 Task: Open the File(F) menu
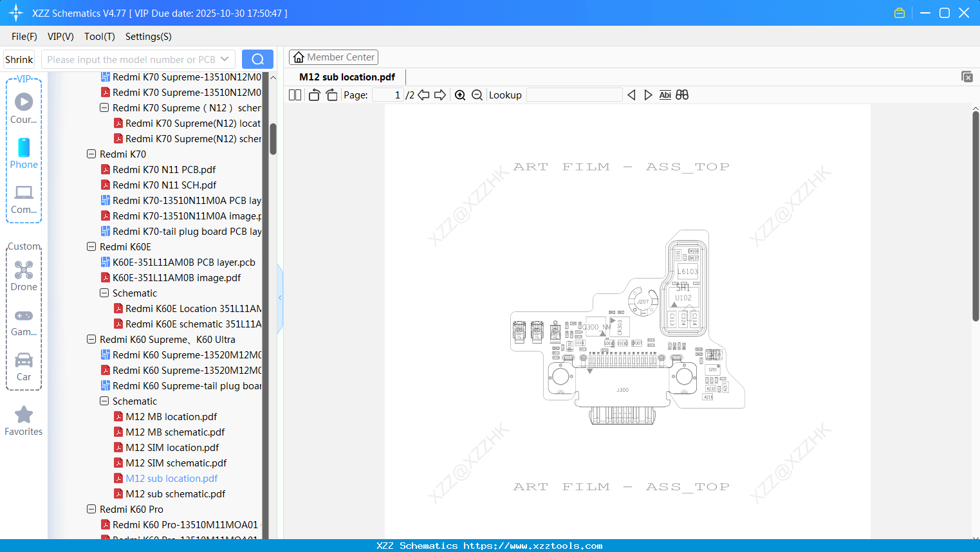(24, 37)
